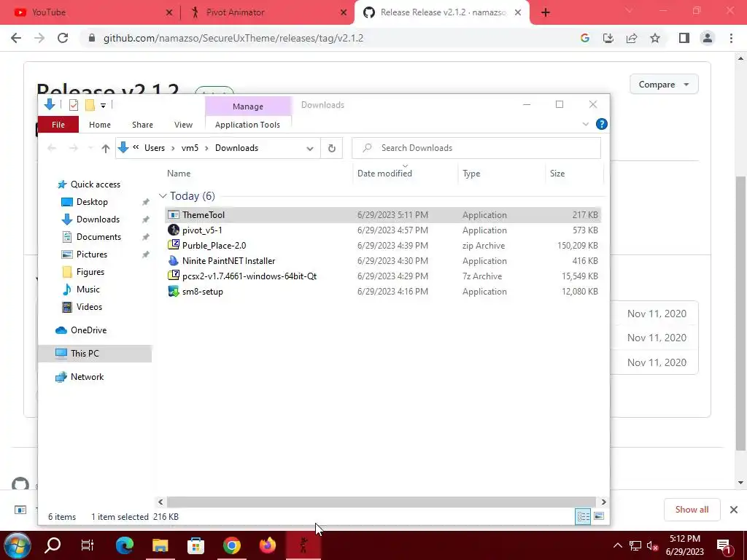This screenshot has width=747, height=560.
Task: Select the Purble_Place-2.0 zip archive icon
Action: [174, 245]
